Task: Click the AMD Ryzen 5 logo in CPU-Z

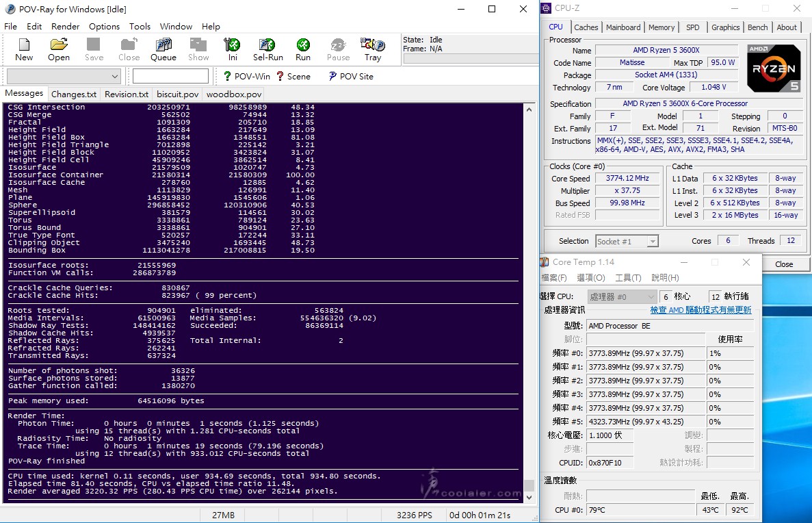Action: pyautogui.click(x=774, y=68)
